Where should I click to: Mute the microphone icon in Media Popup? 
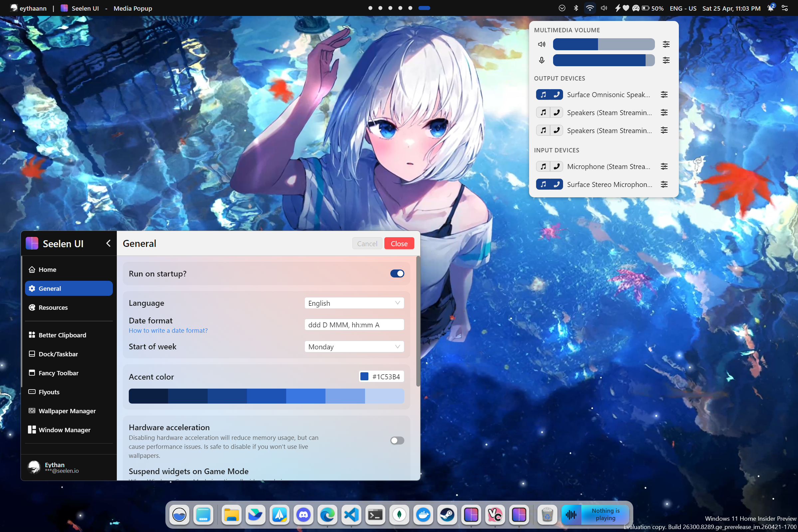point(541,60)
